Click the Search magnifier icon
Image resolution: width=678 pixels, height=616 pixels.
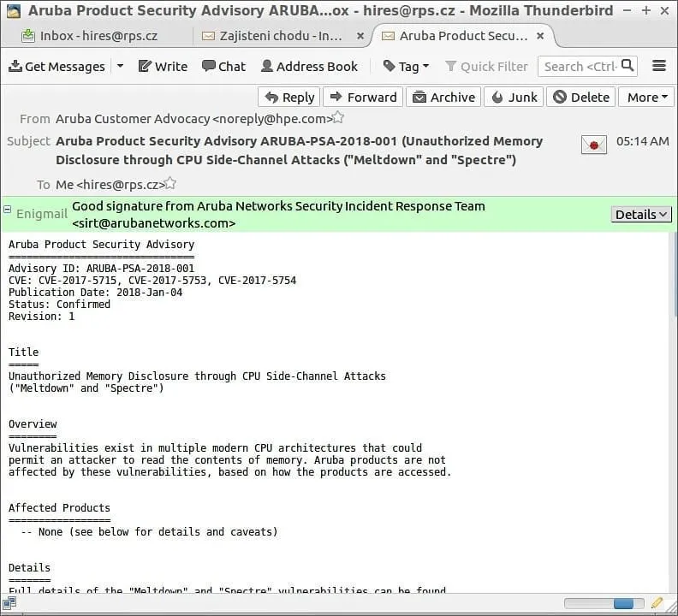point(627,66)
